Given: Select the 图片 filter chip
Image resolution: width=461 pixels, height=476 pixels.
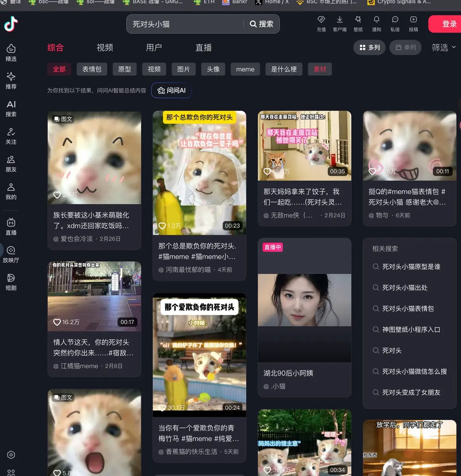Looking at the screenshot, I should pyautogui.click(x=184, y=69).
